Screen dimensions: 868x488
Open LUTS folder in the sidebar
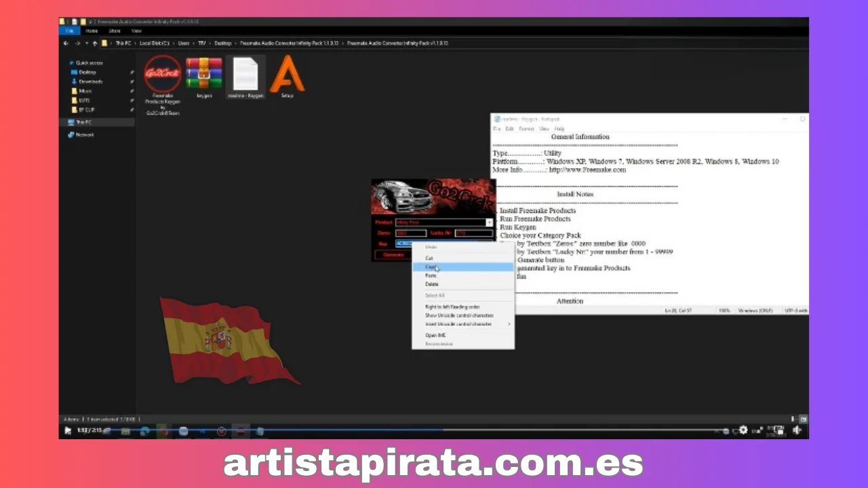click(84, 100)
